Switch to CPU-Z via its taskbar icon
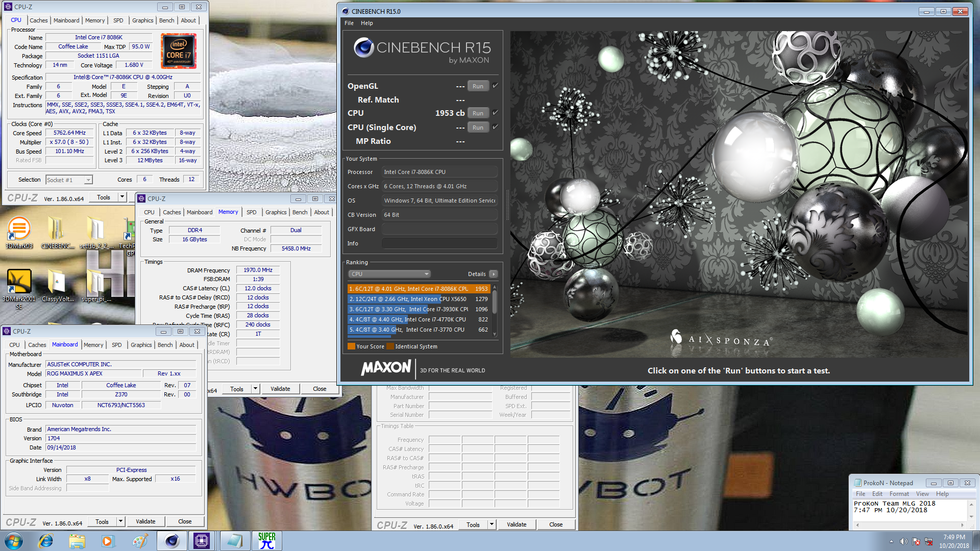Image resolution: width=980 pixels, height=551 pixels. [x=202, y=541]
